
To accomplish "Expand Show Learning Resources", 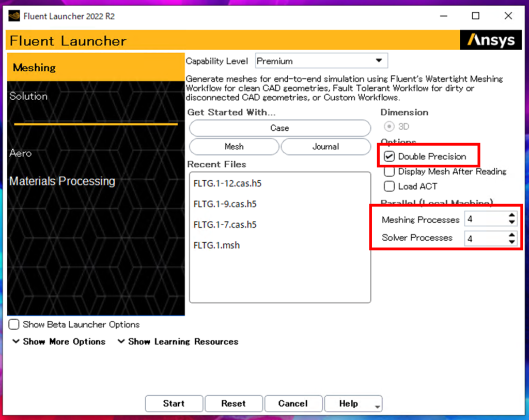I will click(x=178, y=341).
